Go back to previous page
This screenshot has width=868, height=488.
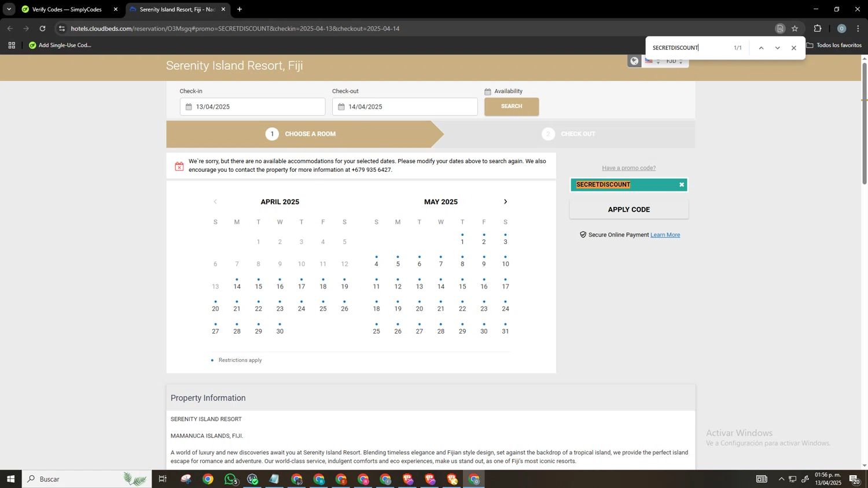[x=10, y=28]
